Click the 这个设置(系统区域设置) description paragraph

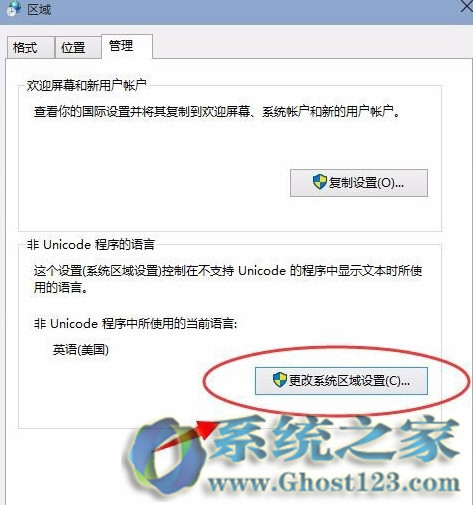(228, 279)
